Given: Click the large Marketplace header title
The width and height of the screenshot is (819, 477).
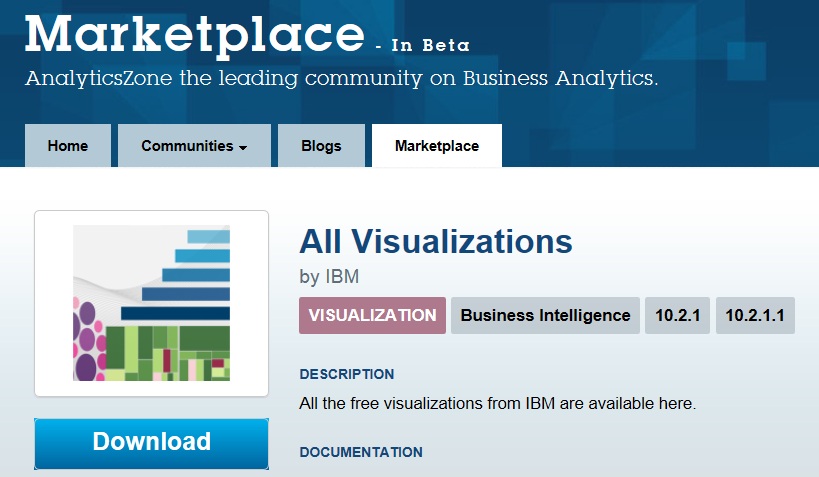Looking at the screenshot, I should 195,35.
